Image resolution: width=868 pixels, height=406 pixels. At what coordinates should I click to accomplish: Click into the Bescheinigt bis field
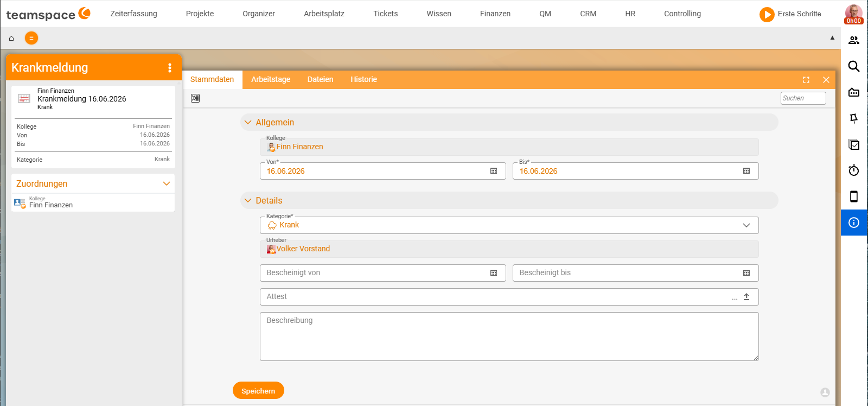point(635,273)
